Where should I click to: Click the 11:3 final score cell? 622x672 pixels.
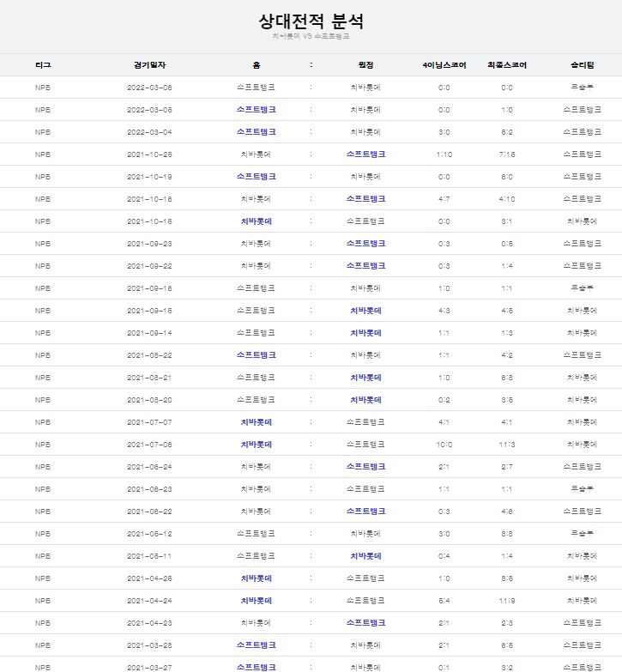[x=507, y=445]
